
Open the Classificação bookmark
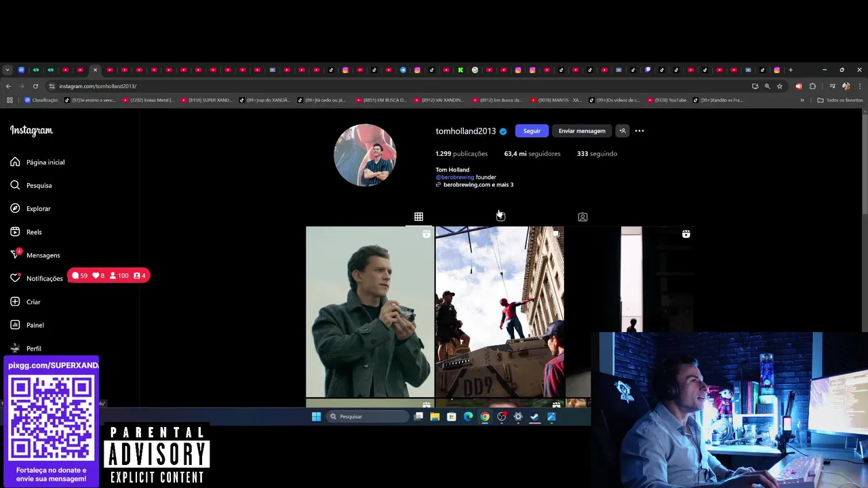pyautogui.click(x=41, y=100)
